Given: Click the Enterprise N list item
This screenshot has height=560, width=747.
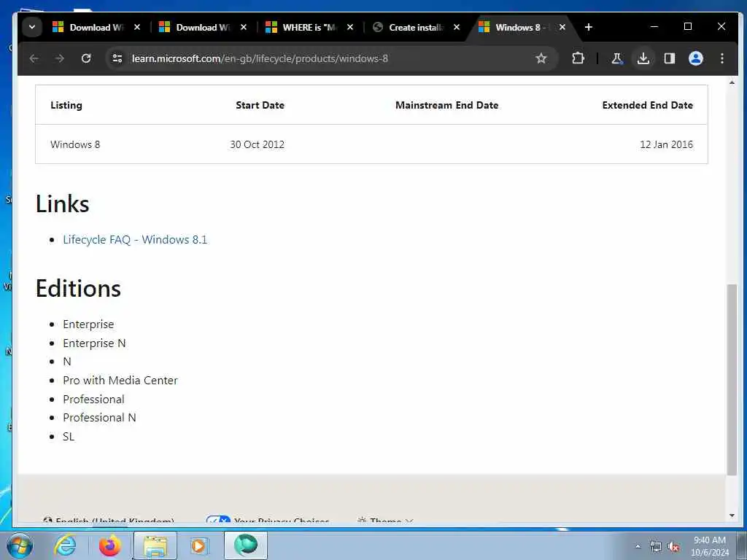Looking at the screenshot, I should pos(94,343).
